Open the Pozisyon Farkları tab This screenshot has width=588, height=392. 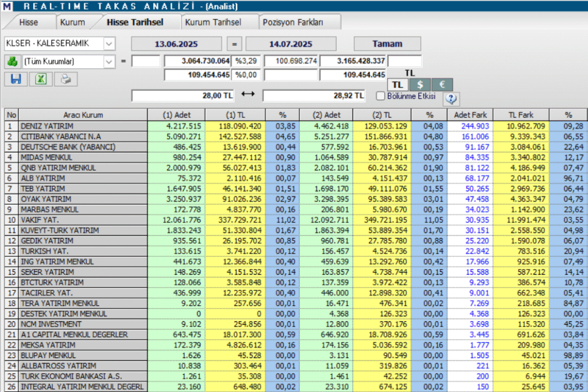point(295,21)
